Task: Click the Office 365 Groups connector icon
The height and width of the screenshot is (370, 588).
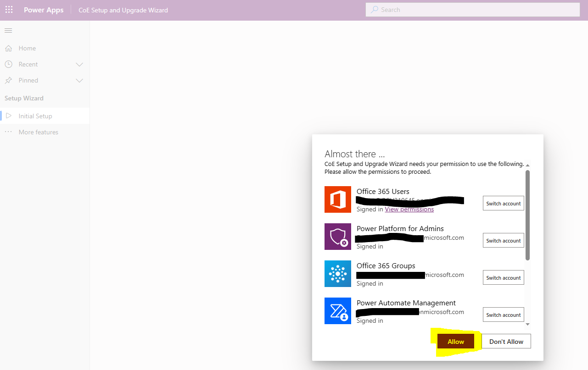Action: click(x=338, y=274)
